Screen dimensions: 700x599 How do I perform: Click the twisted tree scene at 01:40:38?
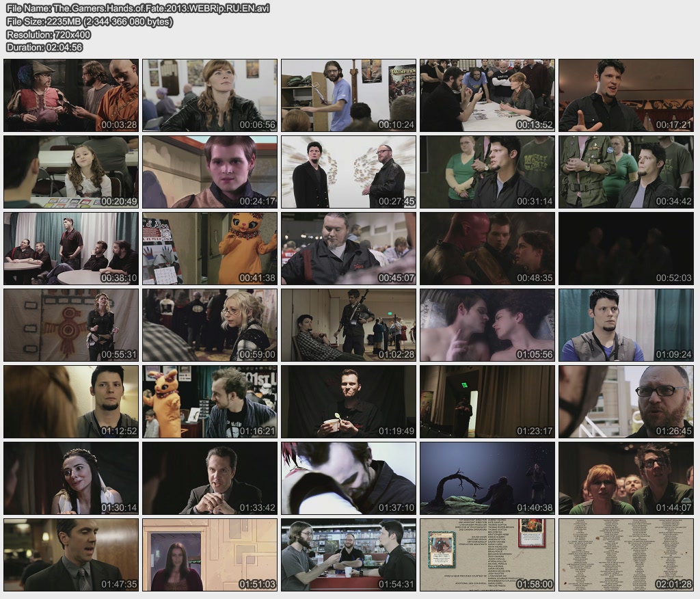[487, 478]
